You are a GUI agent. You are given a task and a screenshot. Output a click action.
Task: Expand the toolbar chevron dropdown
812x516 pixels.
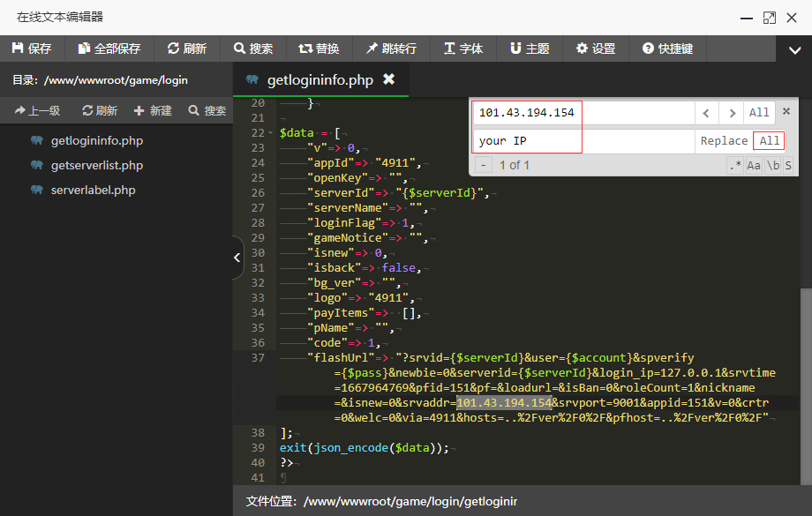(794, 51)
